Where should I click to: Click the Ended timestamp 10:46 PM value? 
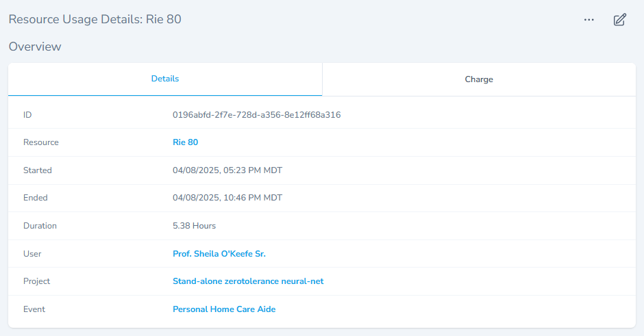coord(227,198)
